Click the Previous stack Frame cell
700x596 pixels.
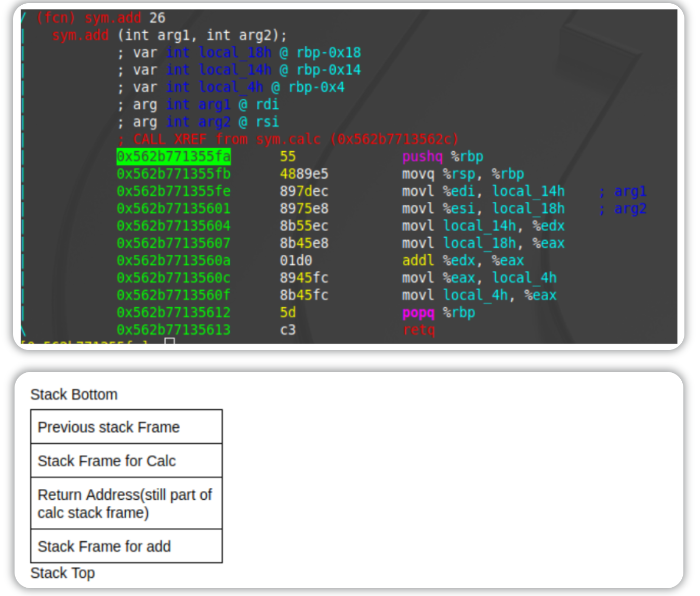point(126,426)
